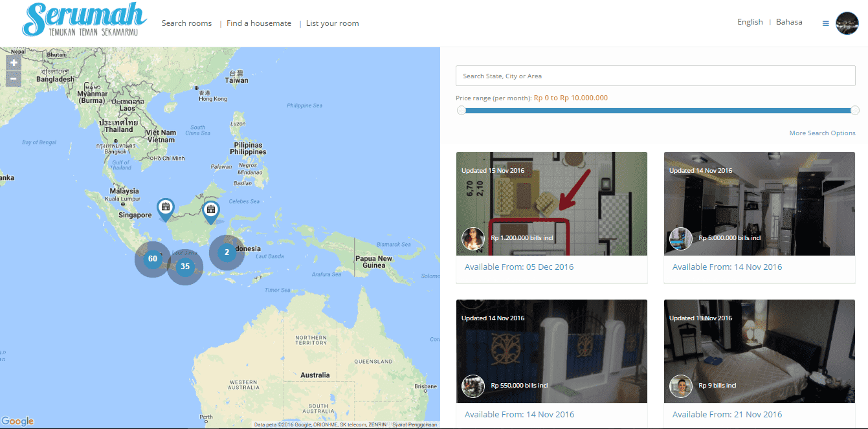Select the room marker on Borneo's east coast
868x429 pixels.
(x=210, y=211)
